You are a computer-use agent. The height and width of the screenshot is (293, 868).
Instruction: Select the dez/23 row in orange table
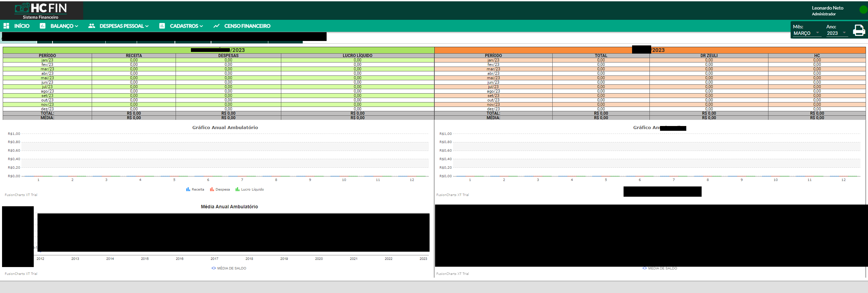[650, 109]
